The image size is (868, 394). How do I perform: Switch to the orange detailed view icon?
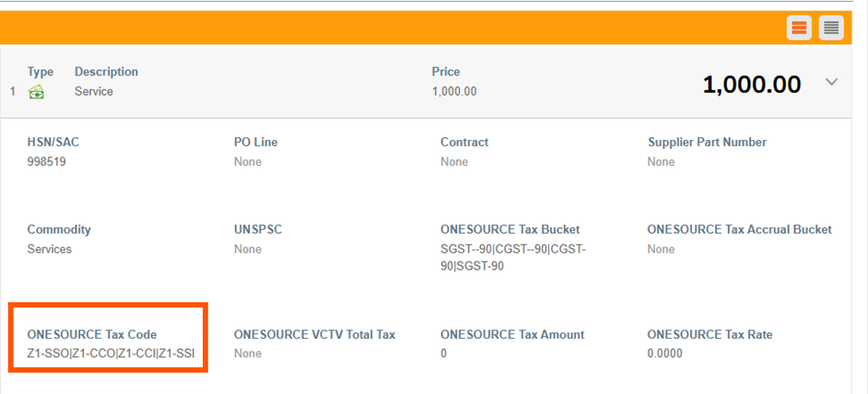point(799,28)
